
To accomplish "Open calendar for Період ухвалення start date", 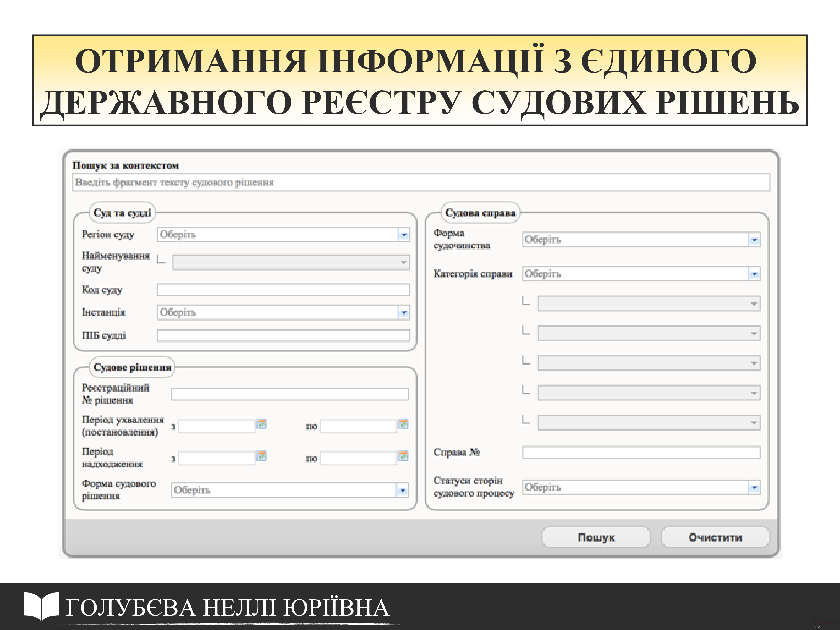I will click(x=262, y=424).
